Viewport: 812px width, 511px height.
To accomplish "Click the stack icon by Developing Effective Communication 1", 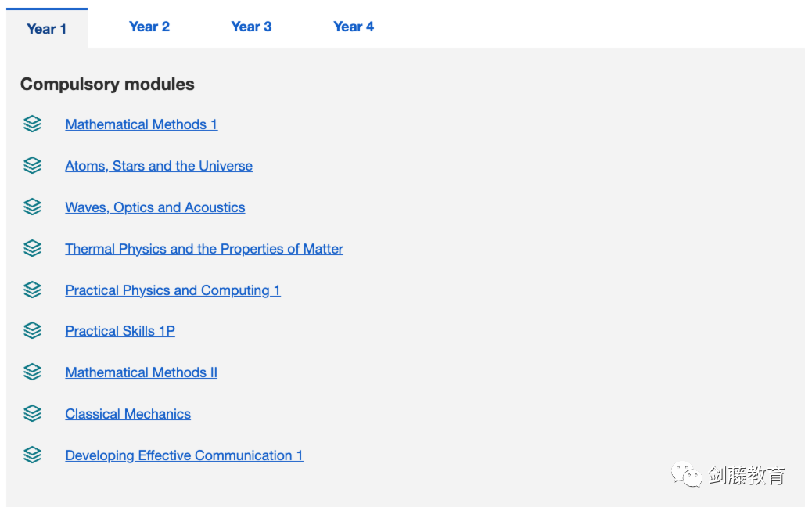I will tap(32, 455).
